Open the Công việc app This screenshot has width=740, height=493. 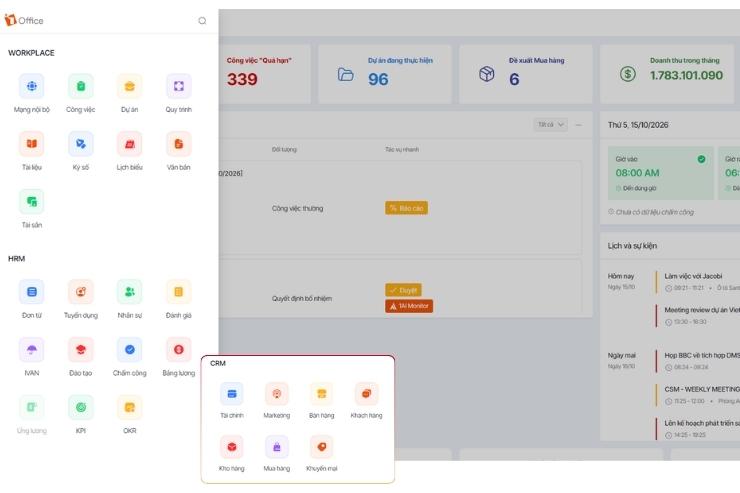pyautogui.click(x=81, y=86)
